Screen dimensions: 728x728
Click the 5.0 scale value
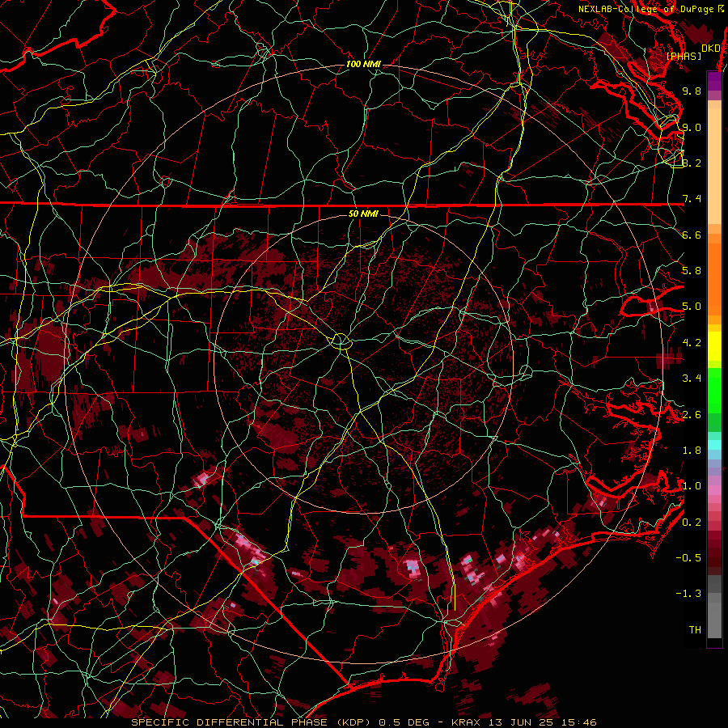tap(692, 307)
